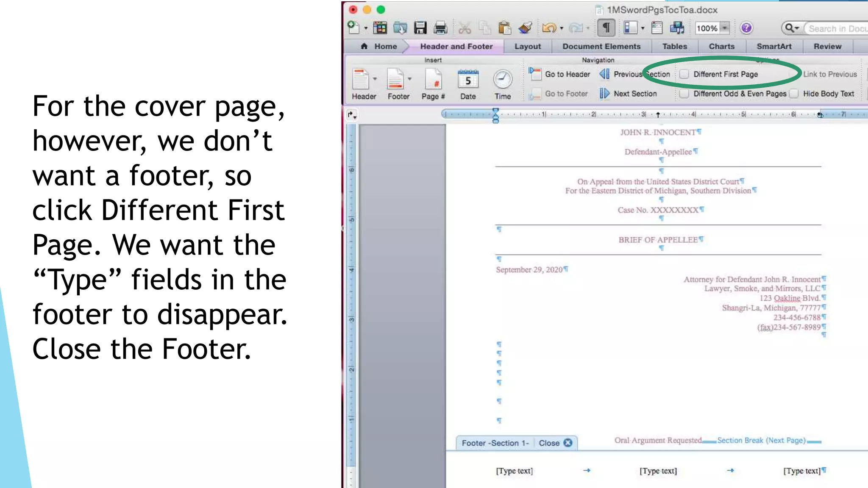Click the Footer insert icon
This screenshot has height=488, width=868.
point(395,79)
